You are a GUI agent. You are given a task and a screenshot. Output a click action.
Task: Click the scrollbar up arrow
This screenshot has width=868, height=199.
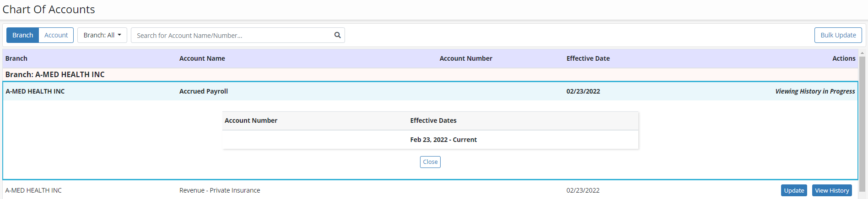[x=862, y=53]
